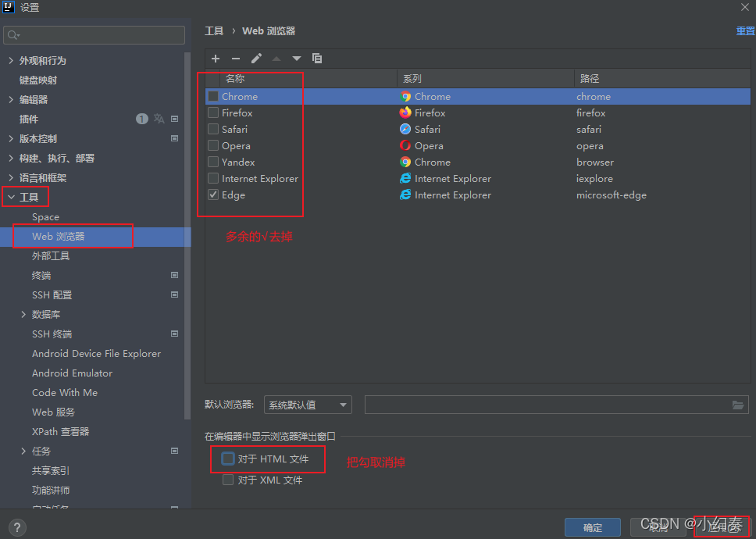The image size is (756, 539).
Task: Enable the Firefox browser checkbox
Action: [213, 112]
